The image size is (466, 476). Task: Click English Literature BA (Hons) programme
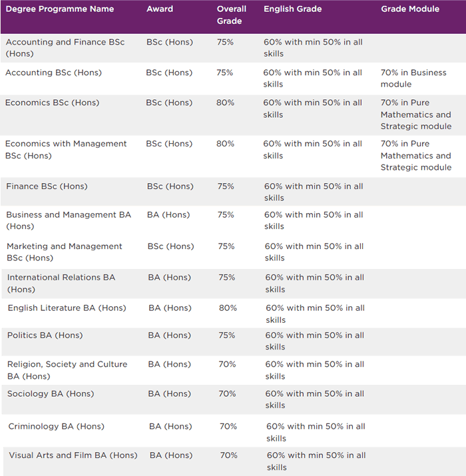tap(67, 308)
